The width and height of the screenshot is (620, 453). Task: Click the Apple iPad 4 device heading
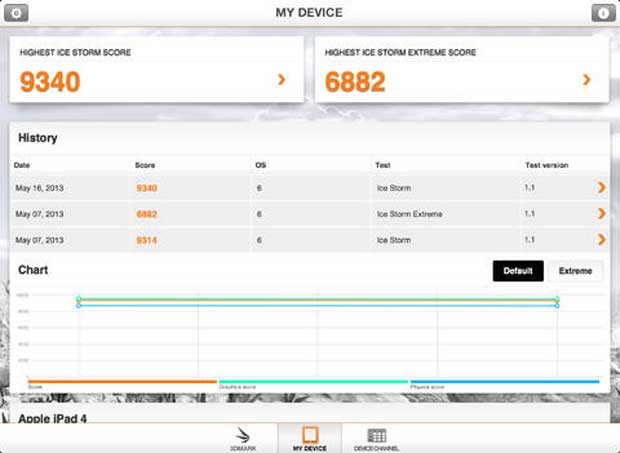(52, 418)
